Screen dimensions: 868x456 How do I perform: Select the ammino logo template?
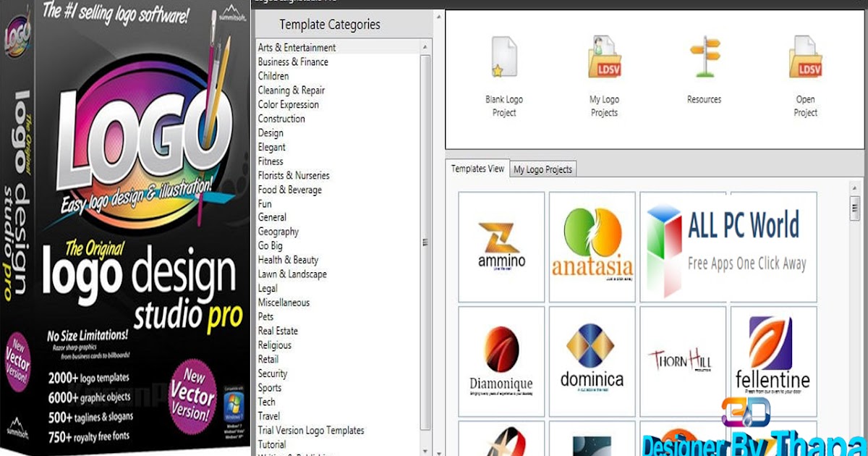pyautogui.click(x=501, y=246)
